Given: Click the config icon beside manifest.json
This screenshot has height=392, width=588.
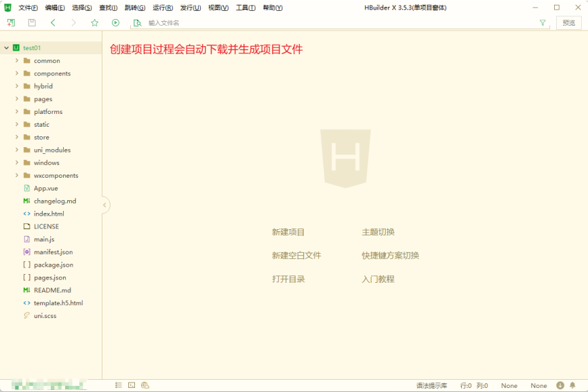Looking at the screenshot, I should click(x=26, y=252).
